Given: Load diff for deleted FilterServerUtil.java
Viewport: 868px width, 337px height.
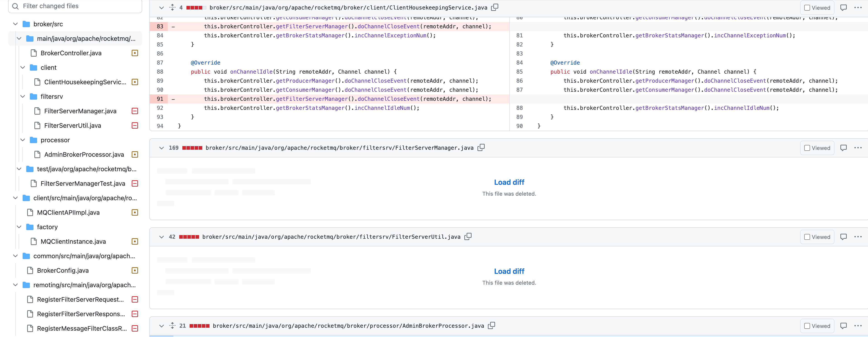Looking at the screenshot, I should [x=509, y=272].
